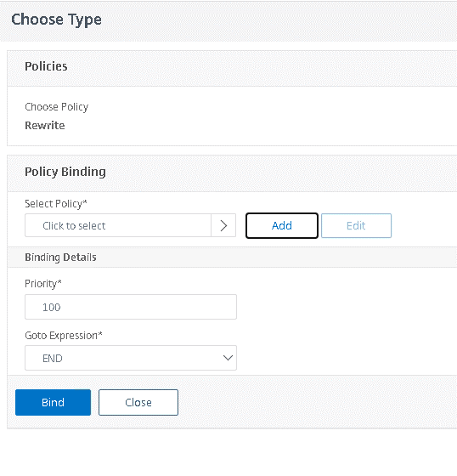Click the Close button
457x476 pixels.
[138, 402]
